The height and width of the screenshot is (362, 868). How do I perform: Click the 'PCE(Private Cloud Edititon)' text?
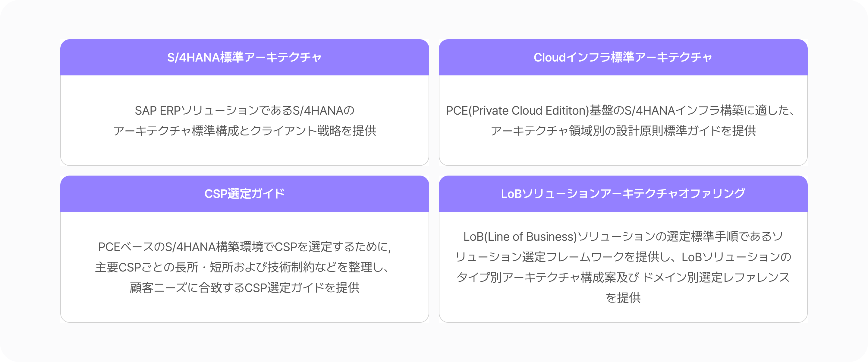coord(517,111)
